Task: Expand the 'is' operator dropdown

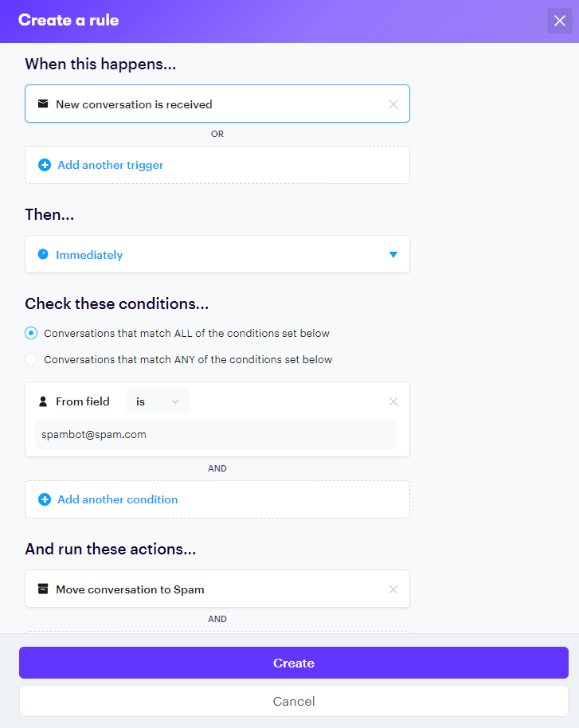Action: (158, 402)
